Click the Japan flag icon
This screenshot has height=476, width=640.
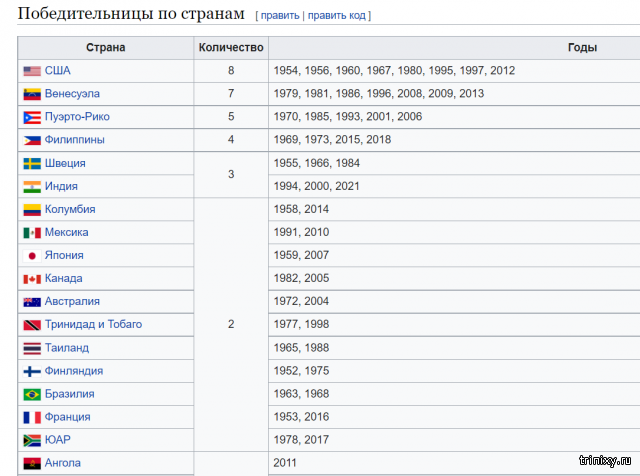click(x=32, y=256)
